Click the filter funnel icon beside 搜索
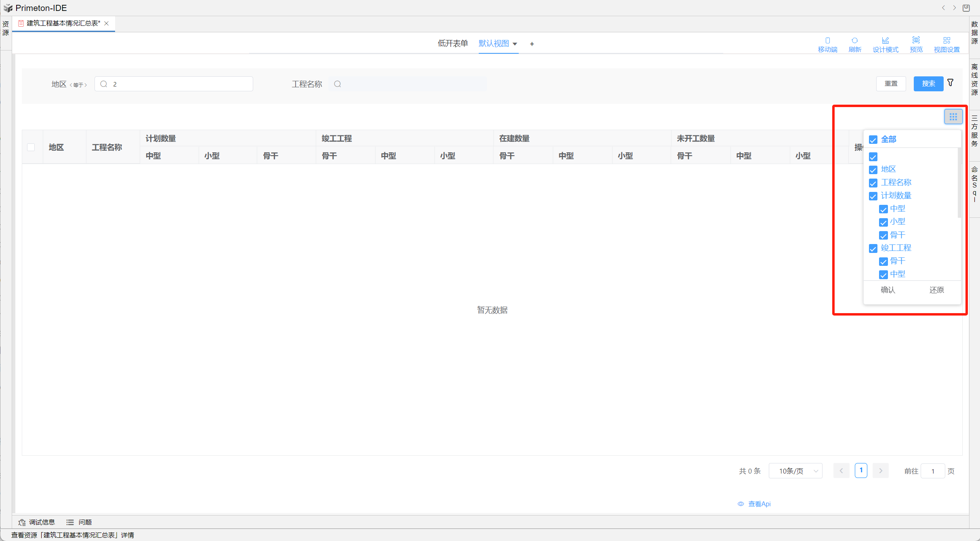Image resolution: width=980 pixels, height=541 pixels. point(951,83)
